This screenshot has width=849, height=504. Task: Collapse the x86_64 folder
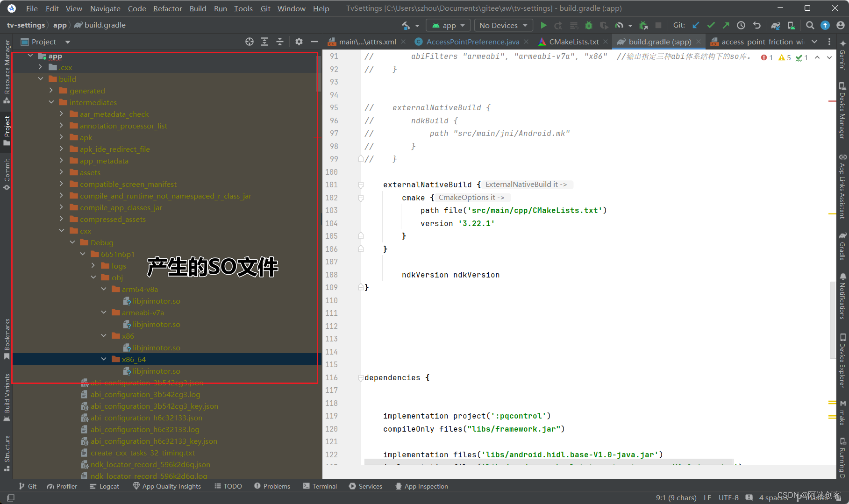104,359
